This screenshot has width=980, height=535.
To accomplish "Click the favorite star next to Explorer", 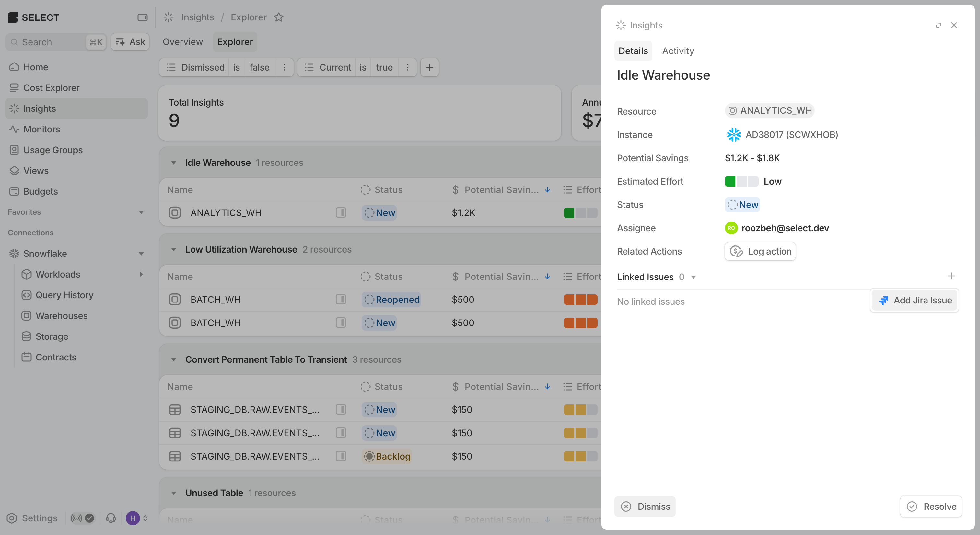I will point(279,17).
